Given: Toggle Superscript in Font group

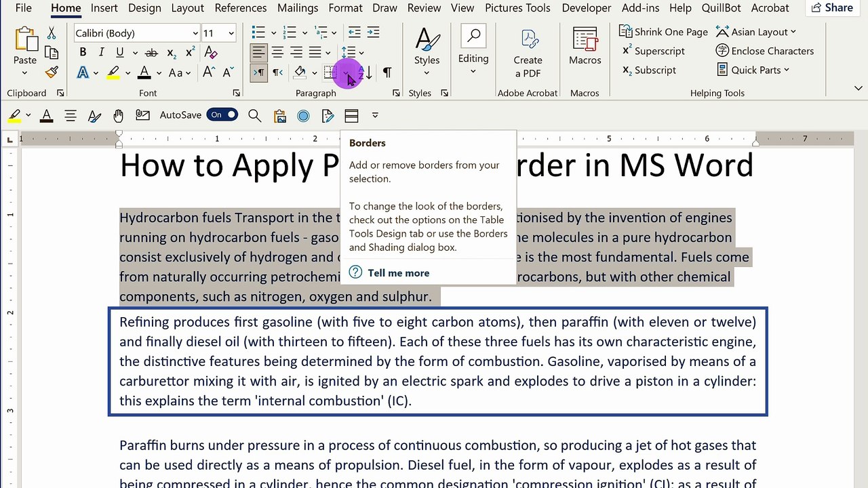Looking at the screenshot, I should (x=191, y=52).
